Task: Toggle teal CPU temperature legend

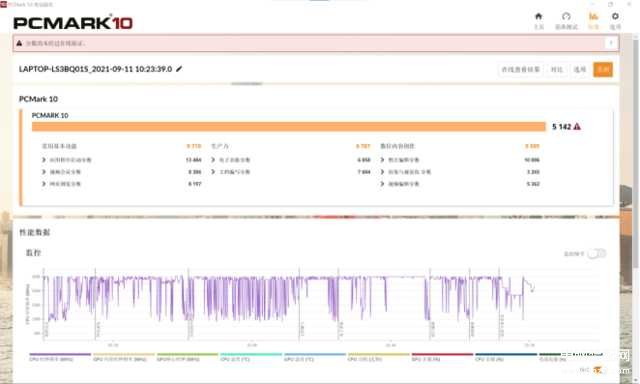Action: pos(251,357)
